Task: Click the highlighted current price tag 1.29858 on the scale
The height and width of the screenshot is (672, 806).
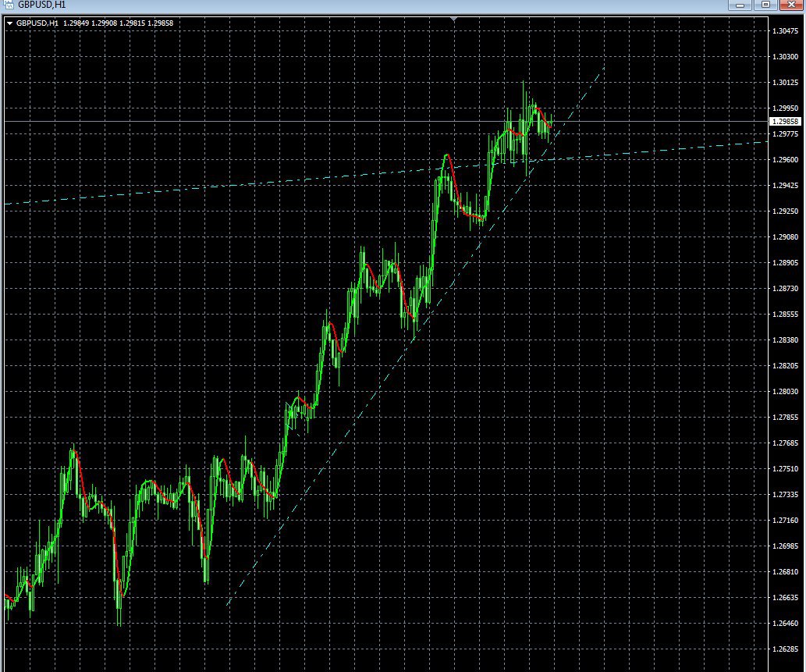Action: click(x=785, y=121)
